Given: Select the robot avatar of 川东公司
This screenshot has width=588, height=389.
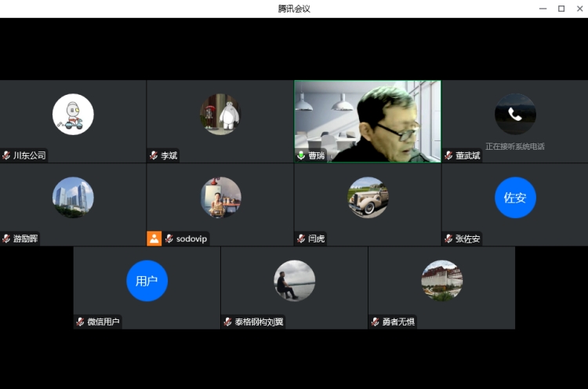Looking at the screenshot, I should [73, 115].
